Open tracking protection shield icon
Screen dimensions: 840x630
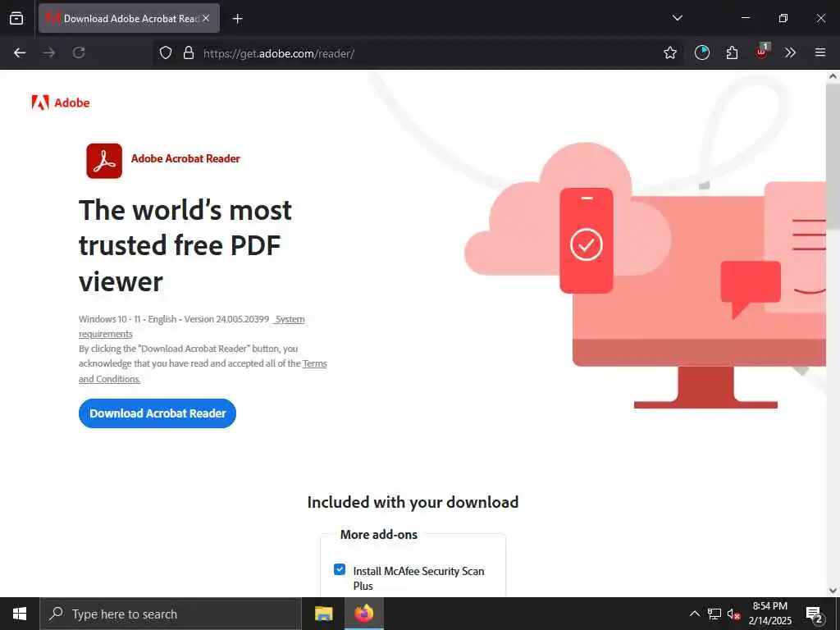166,52
